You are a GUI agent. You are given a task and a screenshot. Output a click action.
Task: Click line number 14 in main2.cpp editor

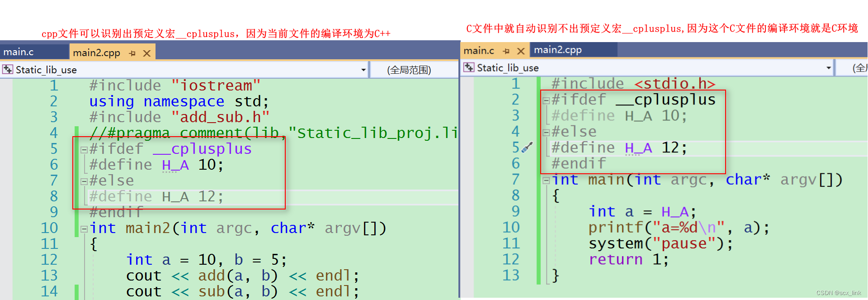tap(49, 291)
